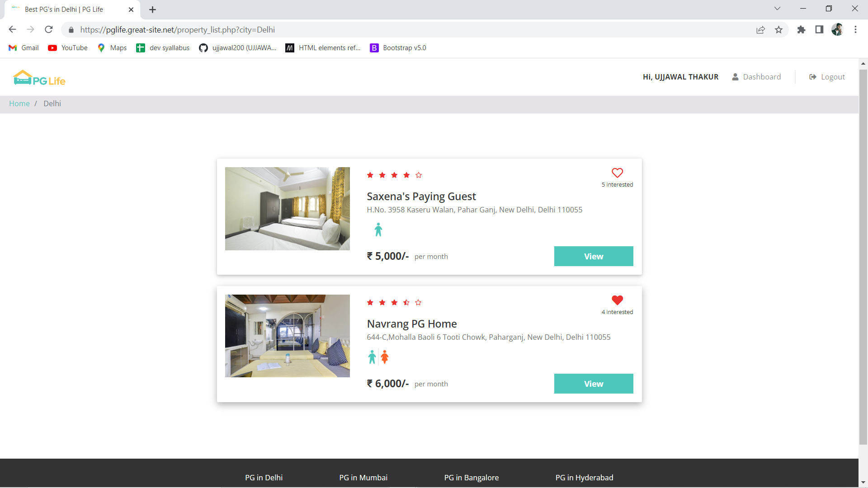Open a new browser tab
The width and height of the screenshot is (868, 488).
click(152, 9)
